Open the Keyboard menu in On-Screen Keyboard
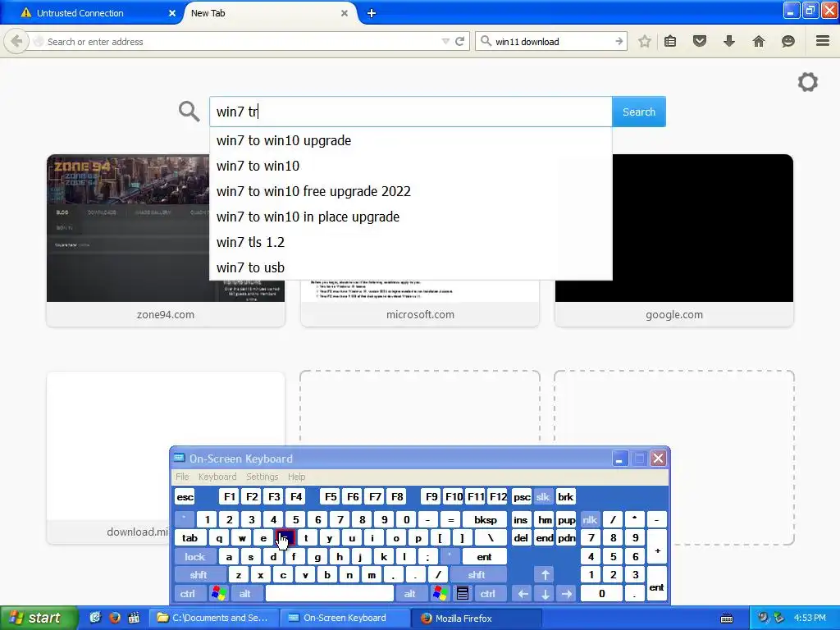Viewport: 840px width, 630px height. pyautogui.click(x=217, y=477)
